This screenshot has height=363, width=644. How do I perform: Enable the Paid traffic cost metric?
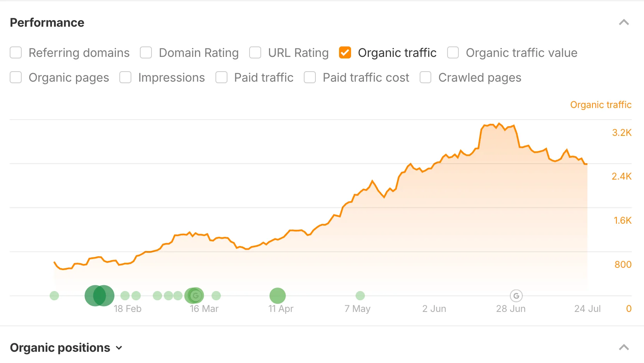310,77
